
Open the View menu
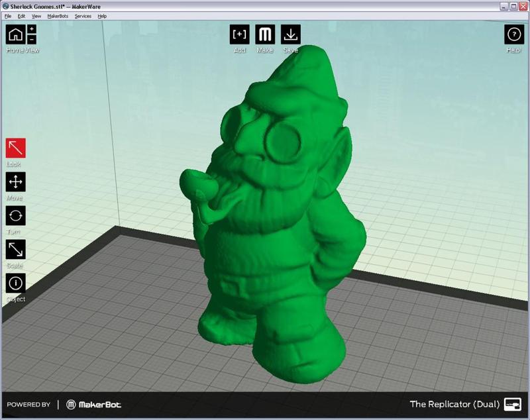click(x=36, y=16)
